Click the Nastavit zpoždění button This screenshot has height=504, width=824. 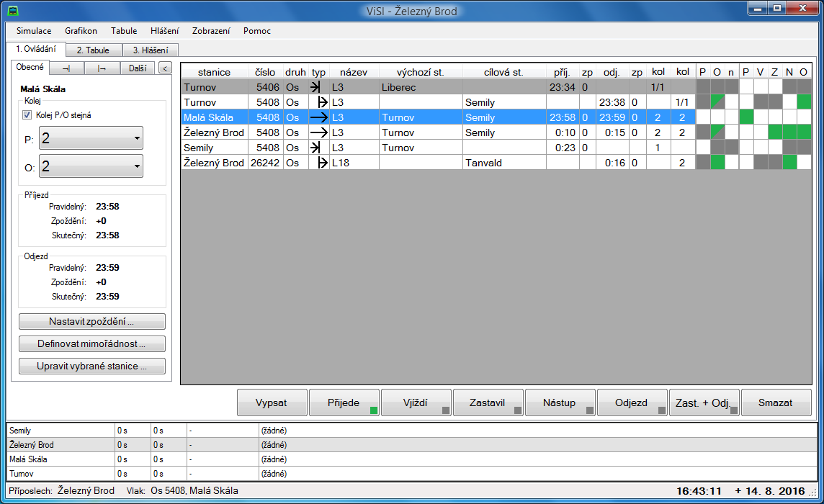(92, 321)
